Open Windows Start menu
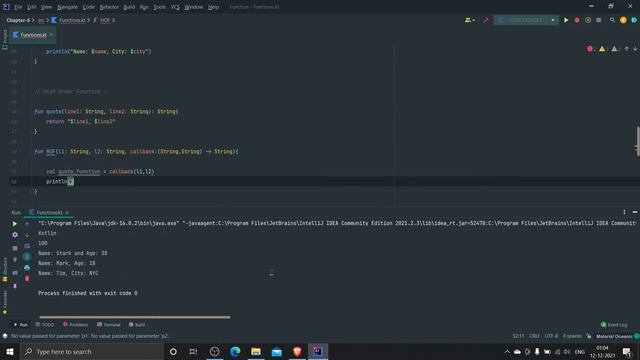 (x=10, y=351)
